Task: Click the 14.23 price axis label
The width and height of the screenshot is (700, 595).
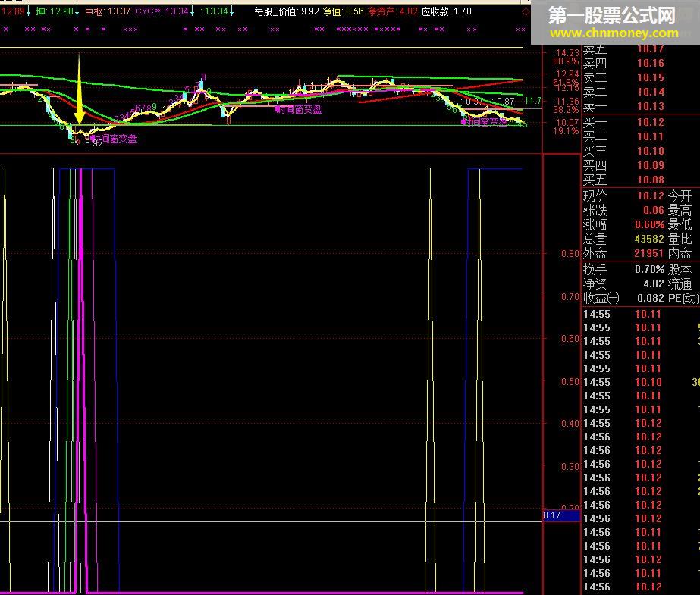Action: pos(567,52)
